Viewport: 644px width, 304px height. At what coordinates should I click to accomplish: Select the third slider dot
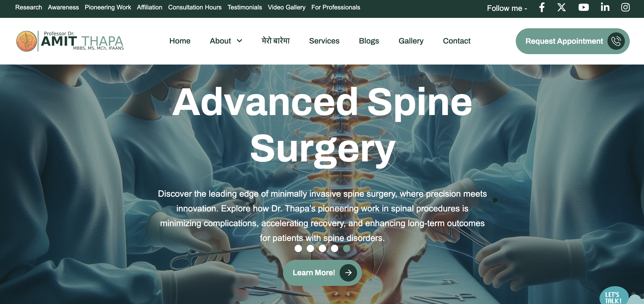(x=322, y=248)
